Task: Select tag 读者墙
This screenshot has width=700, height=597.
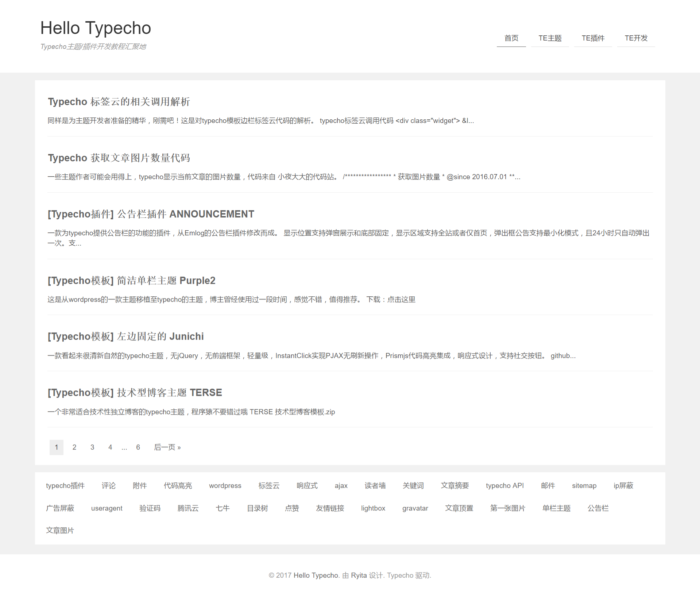Action: 375,486
